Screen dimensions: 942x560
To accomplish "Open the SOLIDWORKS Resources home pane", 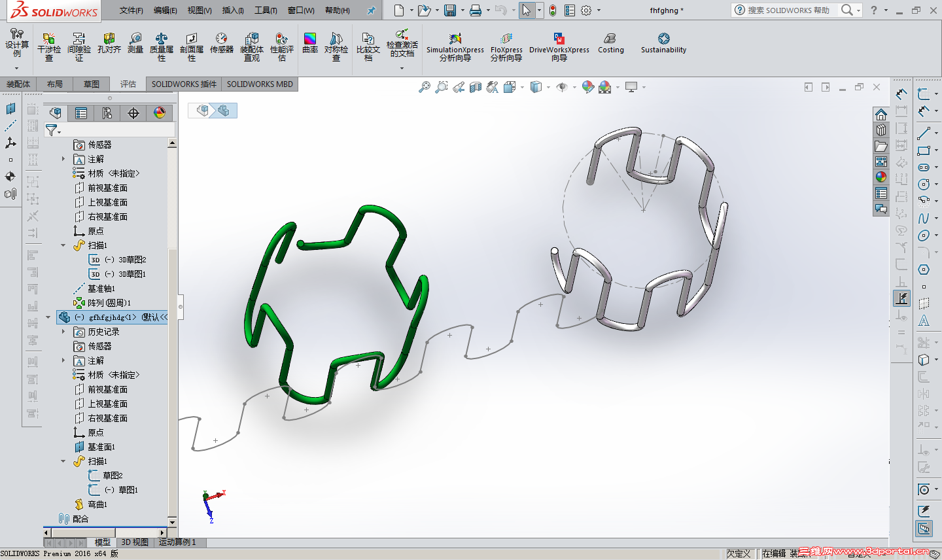I will coord(881,114).
